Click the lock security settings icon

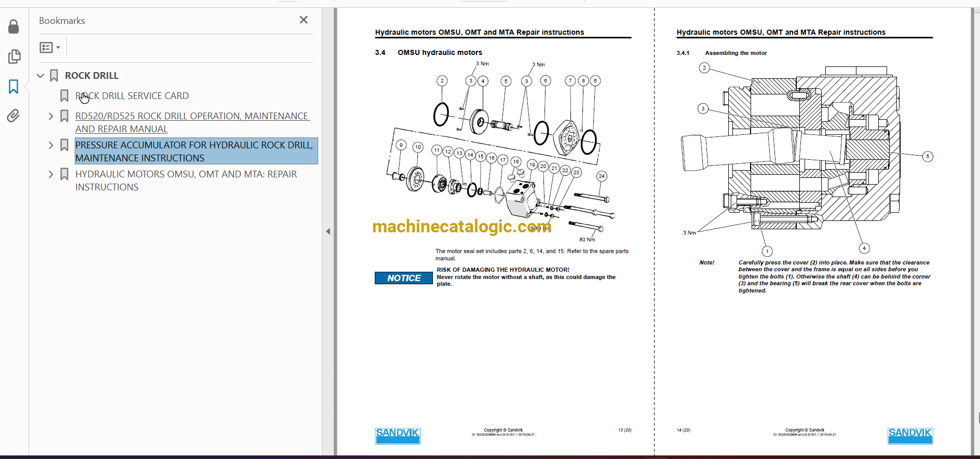point(14,27)
